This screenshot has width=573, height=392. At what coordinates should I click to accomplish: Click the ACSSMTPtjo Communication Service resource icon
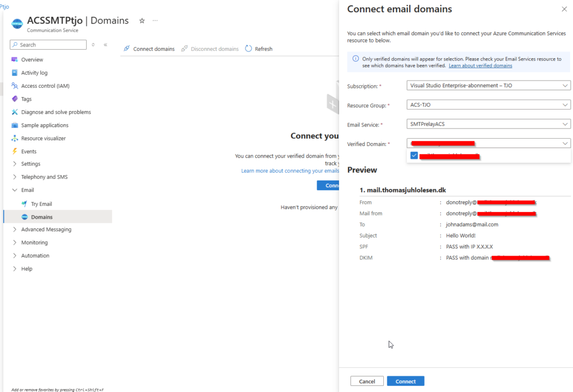point(17,23)
